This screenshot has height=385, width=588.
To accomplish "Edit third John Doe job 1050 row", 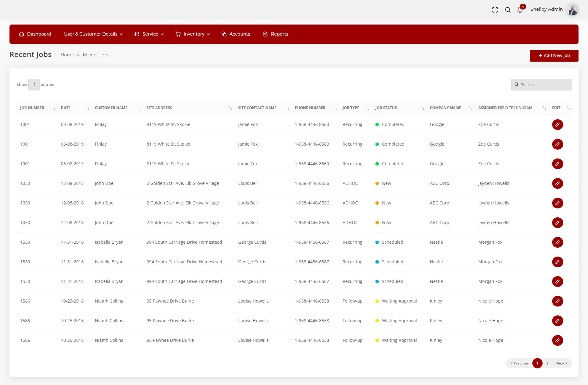I will [x=557, y=223].
